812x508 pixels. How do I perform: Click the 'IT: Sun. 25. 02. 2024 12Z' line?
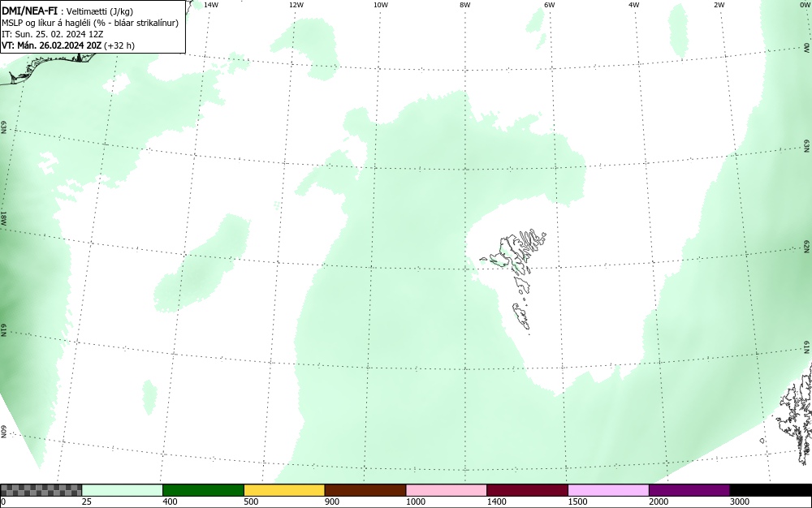[54, 34]
